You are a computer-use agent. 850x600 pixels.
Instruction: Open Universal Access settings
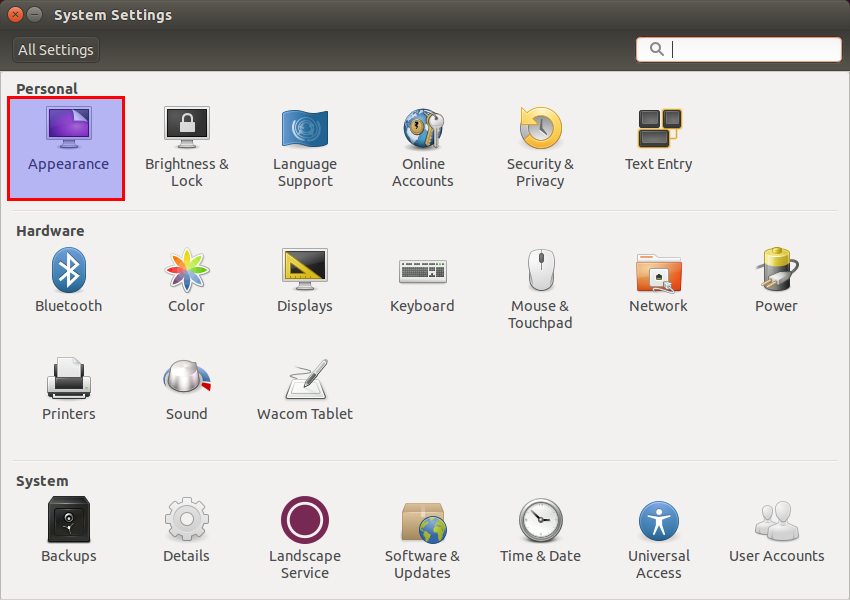659,538
